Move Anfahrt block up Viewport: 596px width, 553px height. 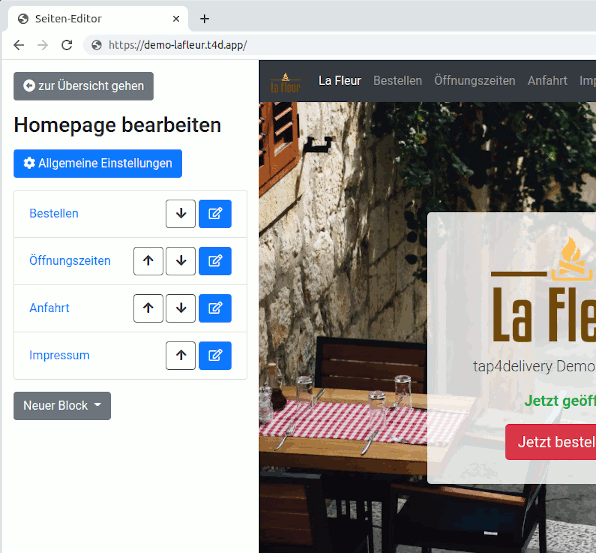point(148,308)
